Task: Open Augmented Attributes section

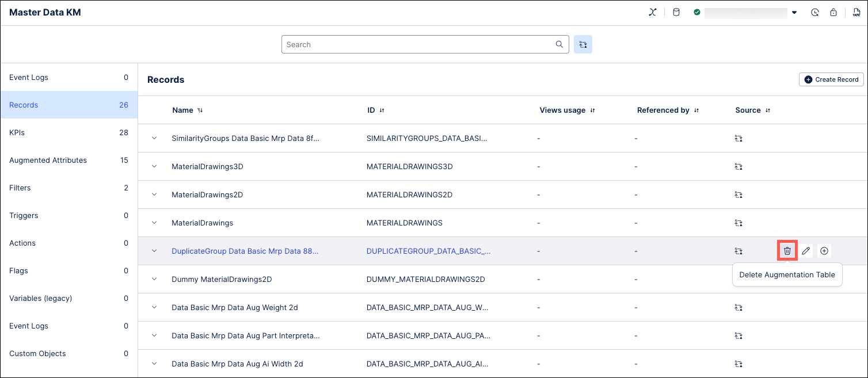Action: point(69,160)
